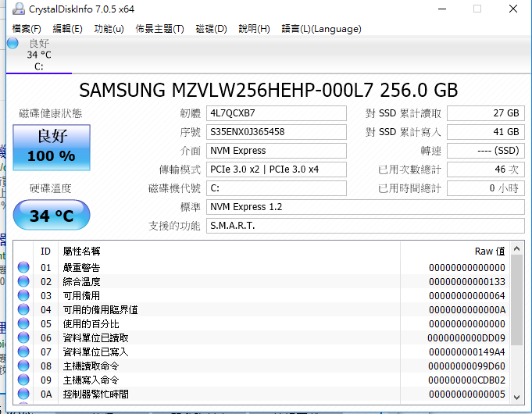This screenshot has height=414, width=532.
Task: Click the status orb for attribute 05 使用的百分比
Action: pos(23,323)
